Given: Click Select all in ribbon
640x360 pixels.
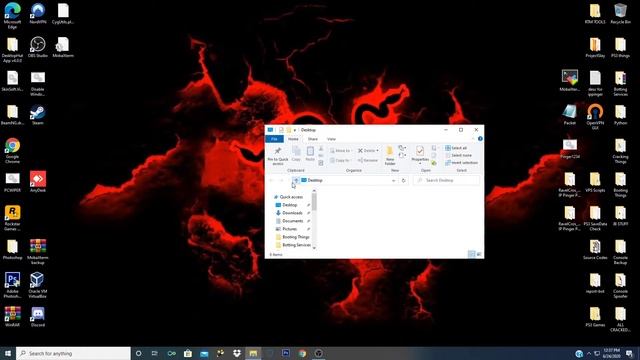Looking at the screenshot, I should [456, 148].
